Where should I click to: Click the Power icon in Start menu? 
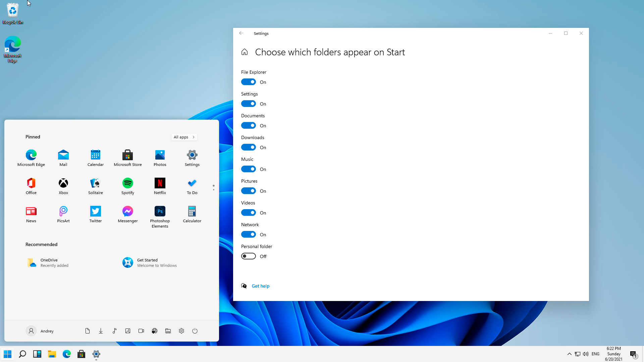[x=195, y=331]
